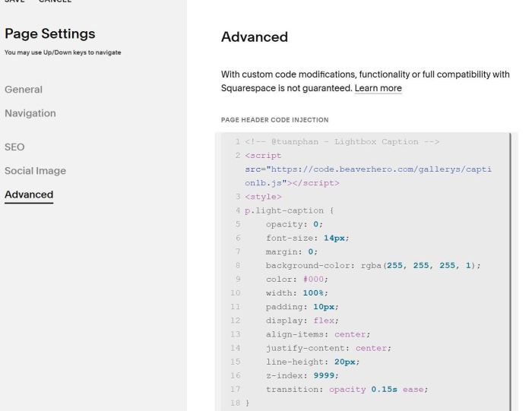
Task: Click the background-color rgba value
Action: point(421,265)
